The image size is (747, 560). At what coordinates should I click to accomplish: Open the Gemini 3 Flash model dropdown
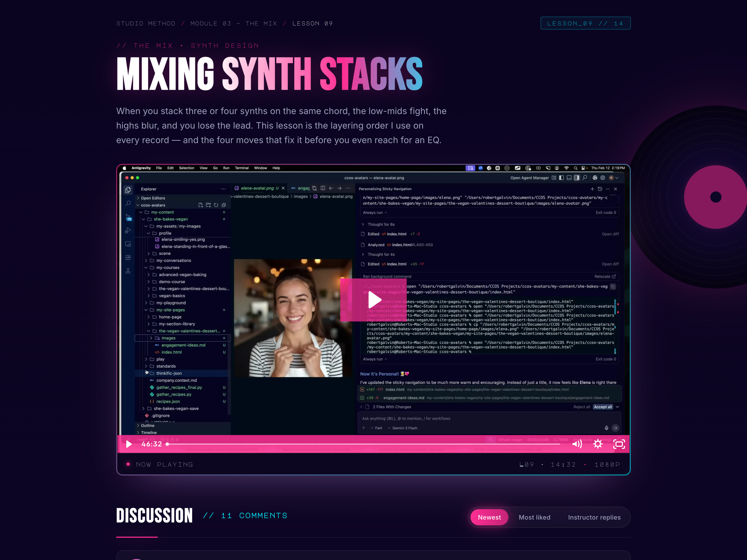tap(402, 428)
